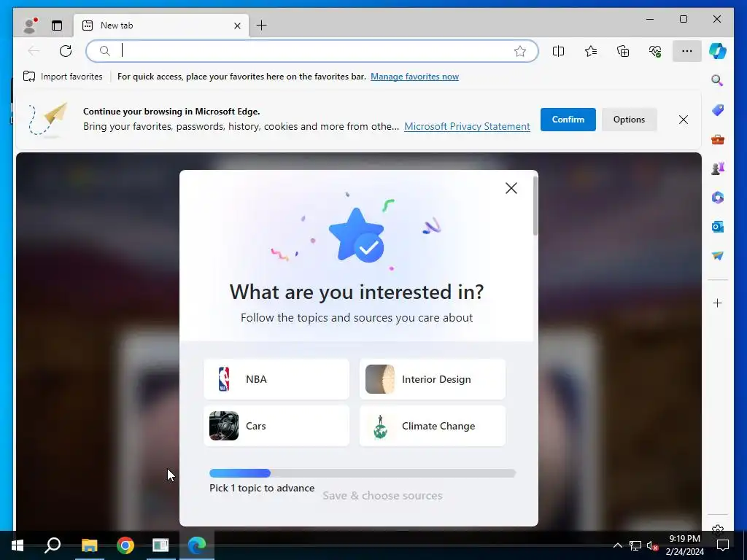
Task: Open sidebar Tools briefcase icon
Action: [718, 139]
